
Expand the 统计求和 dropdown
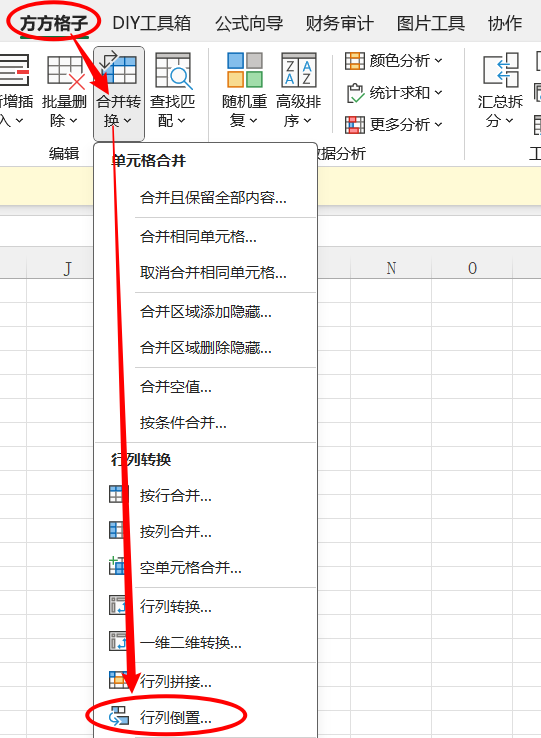pyautogui.click(x=394, y=93)
